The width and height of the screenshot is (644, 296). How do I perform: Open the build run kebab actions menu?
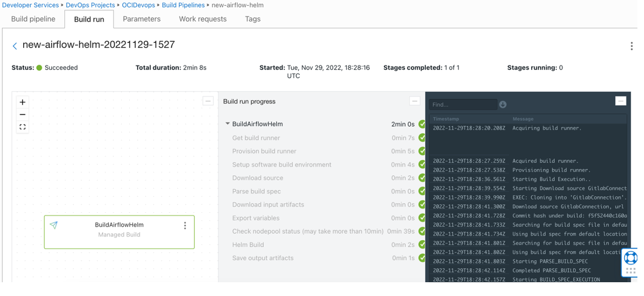tap(631, 46)
